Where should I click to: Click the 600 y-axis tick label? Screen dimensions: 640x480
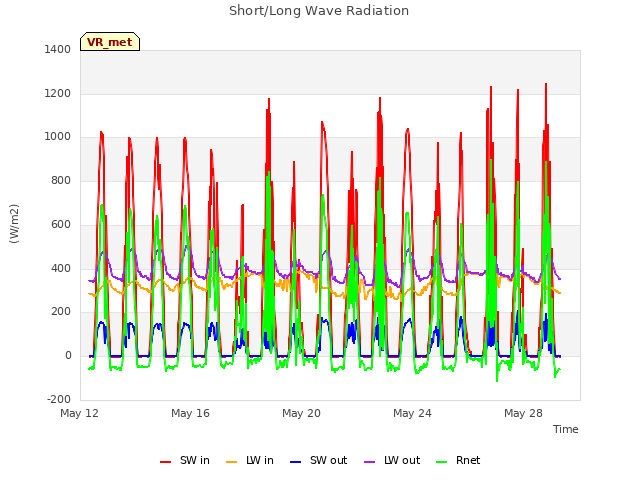[x=61, y=224]
